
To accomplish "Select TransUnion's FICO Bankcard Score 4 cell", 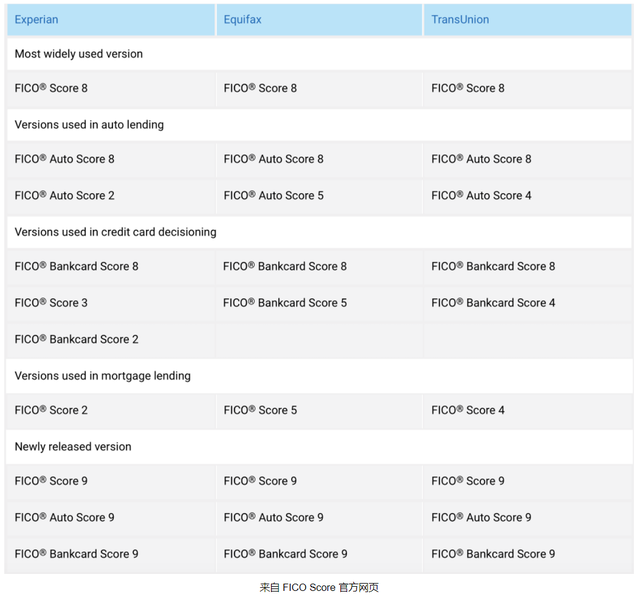I will tap(528, 303).
